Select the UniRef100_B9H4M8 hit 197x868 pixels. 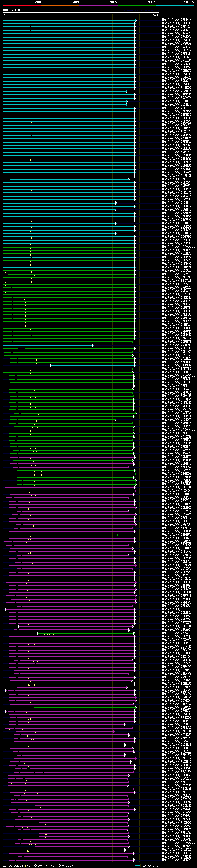177,396
